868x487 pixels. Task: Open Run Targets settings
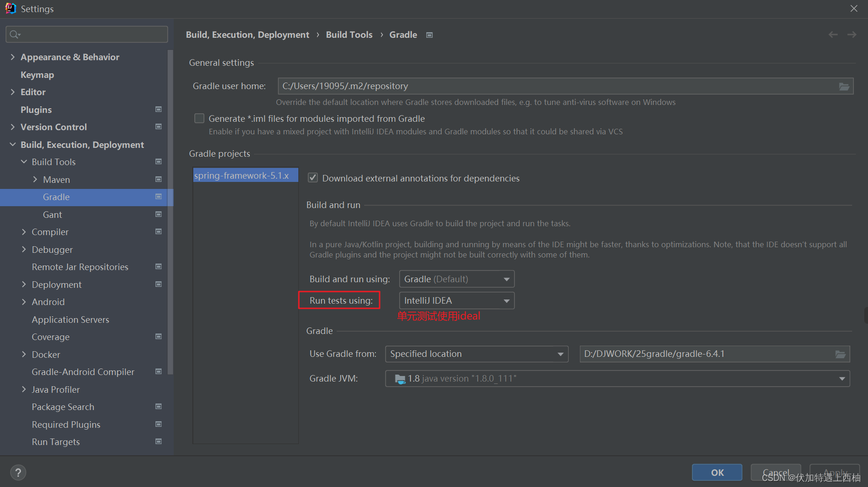[56, 442]
